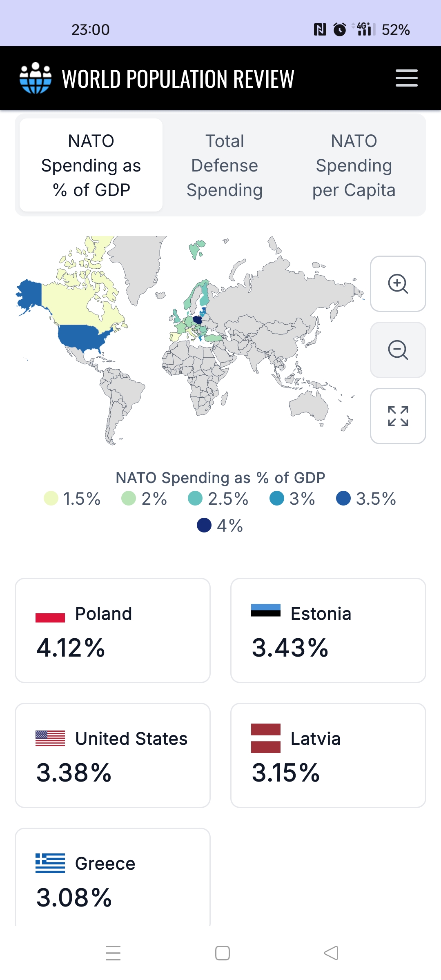The width and height of the screenshot is (441, 980).
Task: Tap the United States flag icon
Action: click(50, 738)
